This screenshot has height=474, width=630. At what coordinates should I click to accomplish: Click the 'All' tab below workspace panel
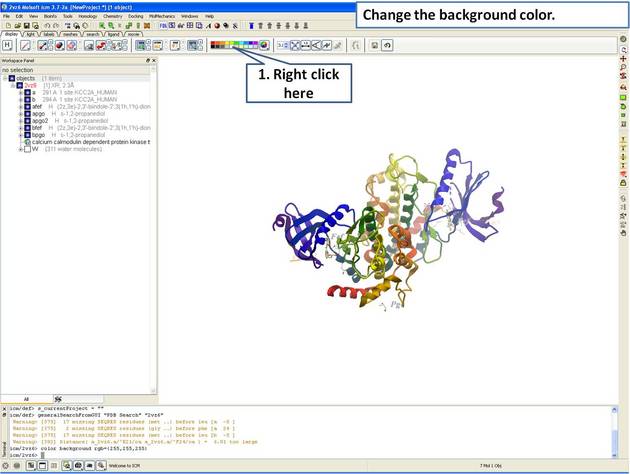click(26, 399)
